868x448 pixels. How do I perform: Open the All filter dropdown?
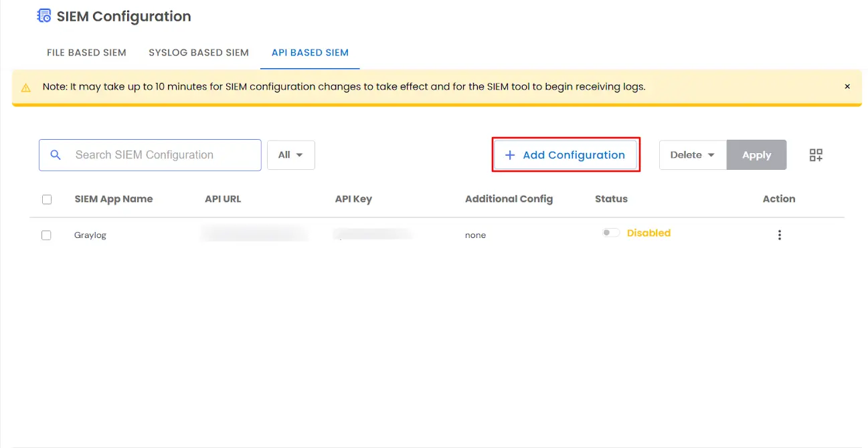pos(290,154)
